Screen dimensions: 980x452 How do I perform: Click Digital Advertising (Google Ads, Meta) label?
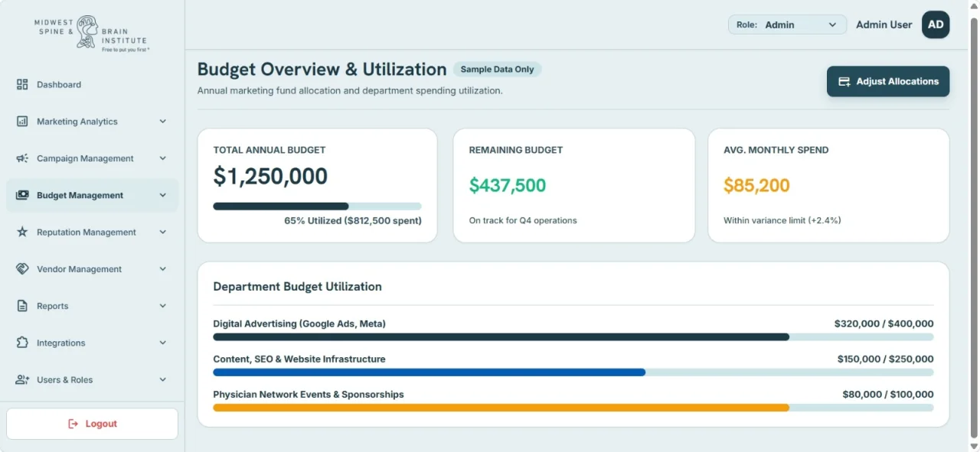299,324
